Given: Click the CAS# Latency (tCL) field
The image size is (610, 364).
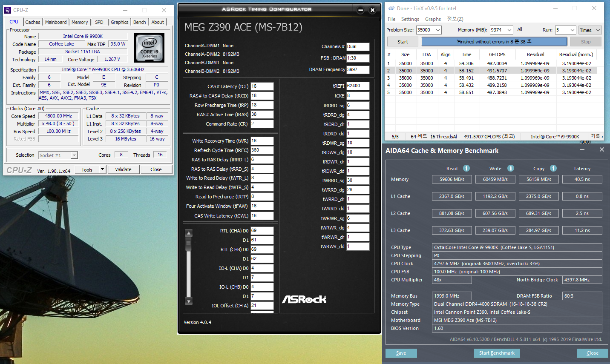Looking at the screenshot, I should (x=262, y=86).
